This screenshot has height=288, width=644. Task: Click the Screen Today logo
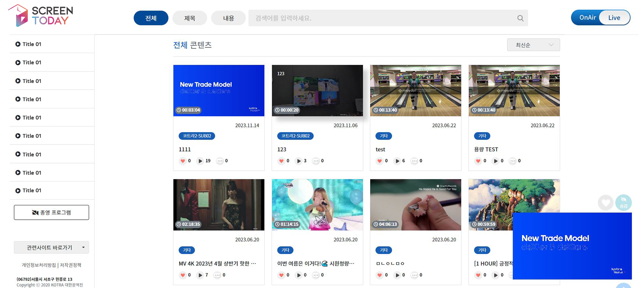coord(40,16)
